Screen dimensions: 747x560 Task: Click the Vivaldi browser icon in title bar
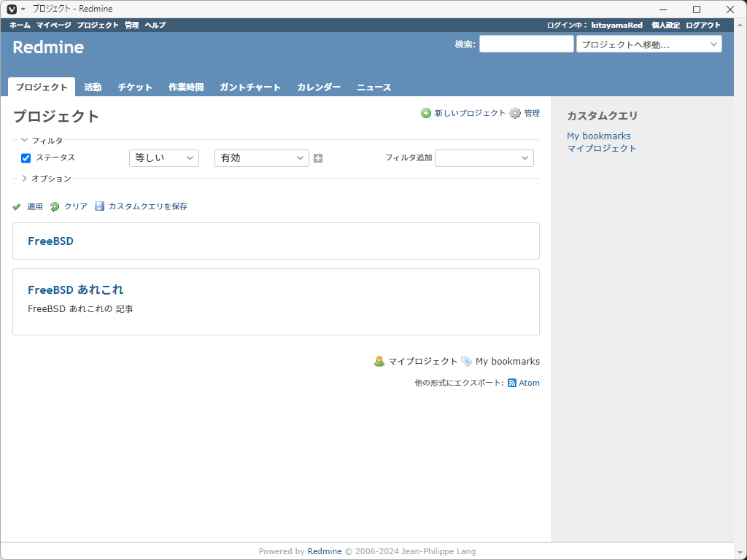pos(12,9)
